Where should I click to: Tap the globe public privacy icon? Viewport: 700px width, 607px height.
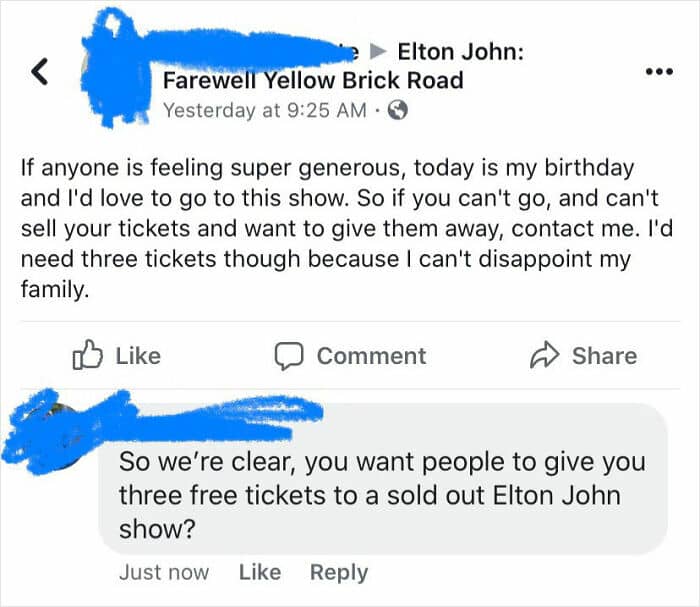tap(397, 110)
